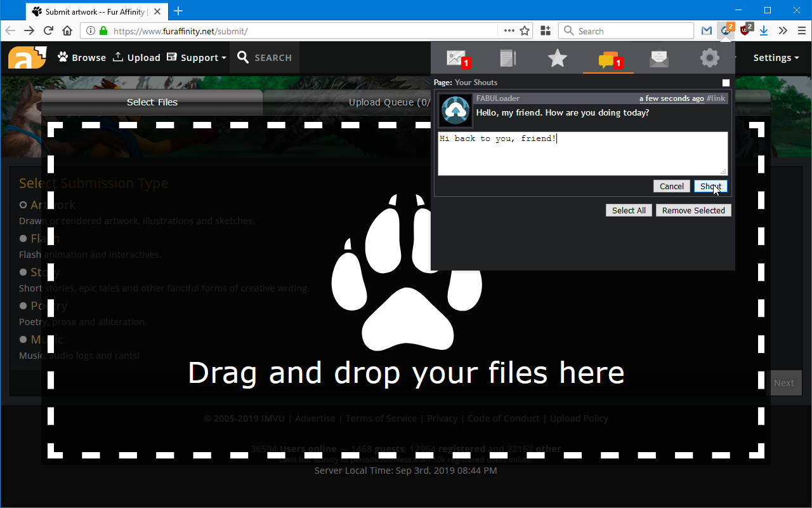The image size is (812, 508).
Task: Click the Cancel reply button
Action: click(x=671, y=186)
